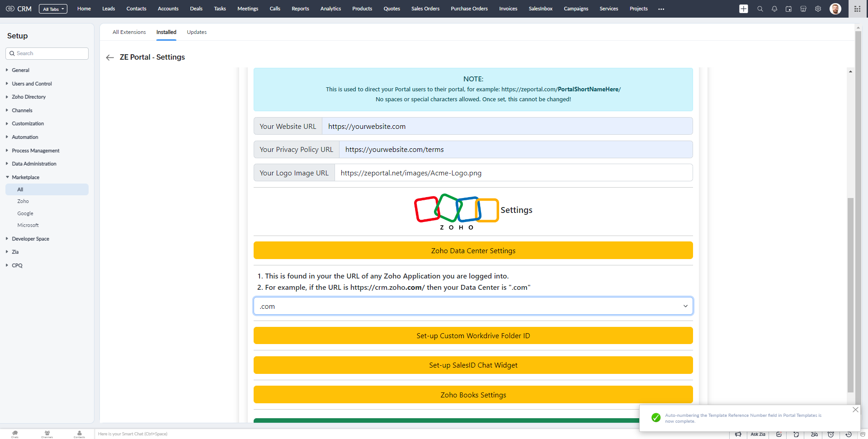868x439 pixels.
Task: Expand the General setup section
Action: 20,70
